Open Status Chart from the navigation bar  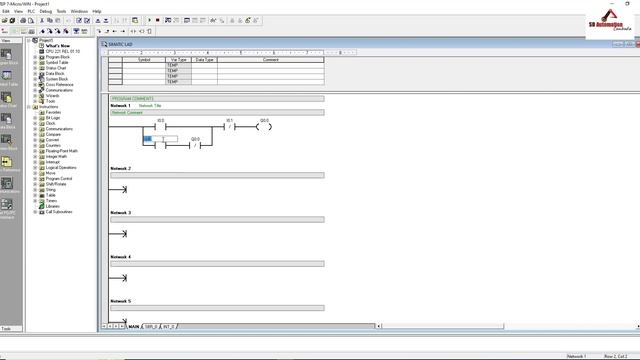[x=7, y=99]
